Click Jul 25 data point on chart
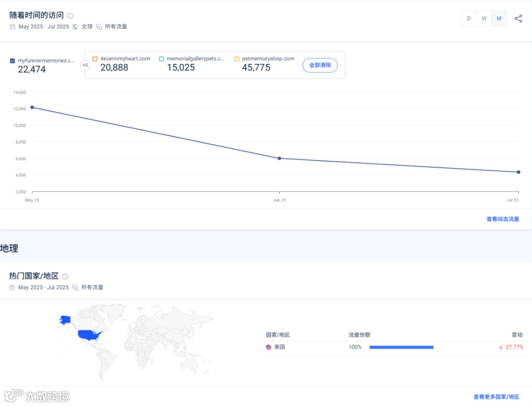The height and width of the screenshot is (406, 532). (x=518, y=172)
